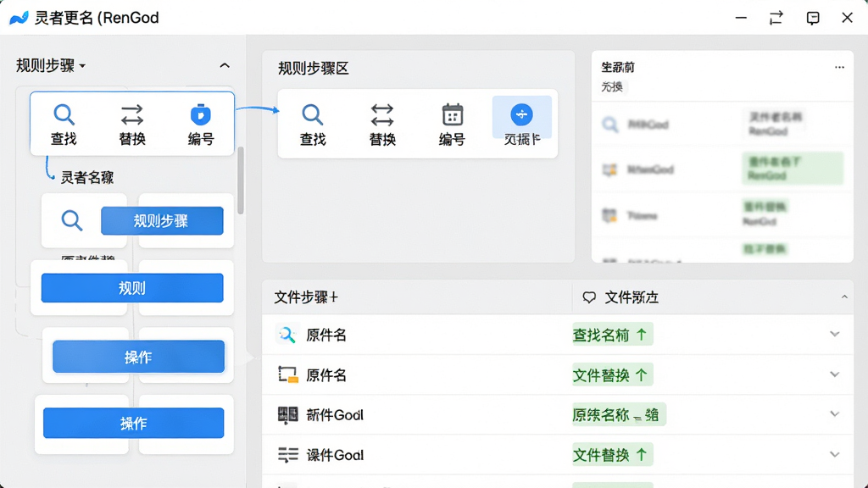Expand the first 原件名 row chevron
Image resolution: width=868 pixels, height=488 pixels.
(x=835, y=334)
